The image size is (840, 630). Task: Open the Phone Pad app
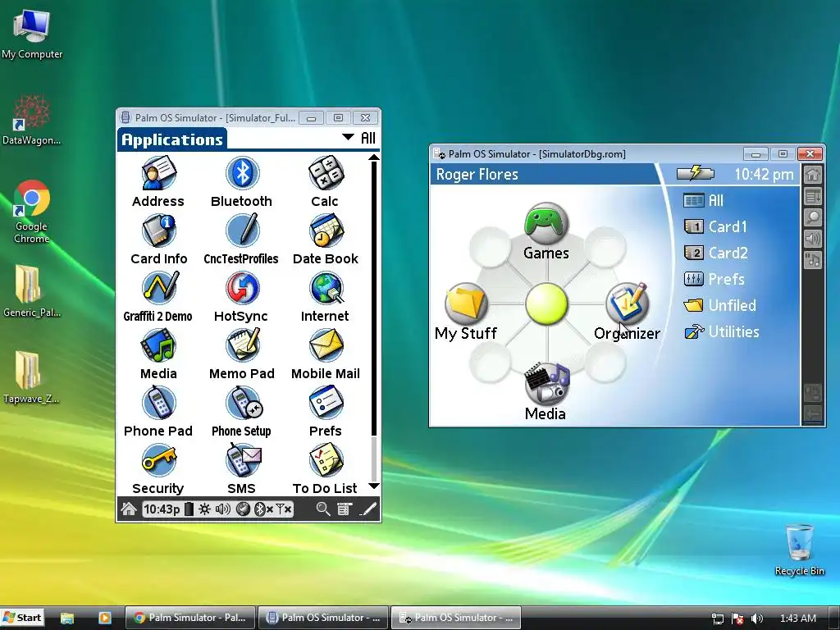pos(158,412)
